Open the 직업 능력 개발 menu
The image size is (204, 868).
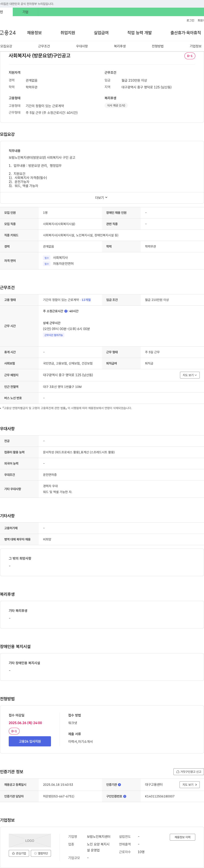[139, 33]
